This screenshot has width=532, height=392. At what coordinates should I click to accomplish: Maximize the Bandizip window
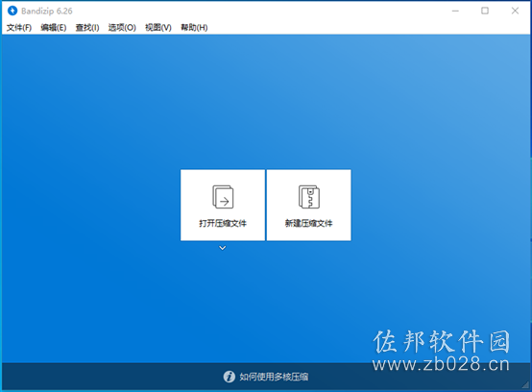485,11
